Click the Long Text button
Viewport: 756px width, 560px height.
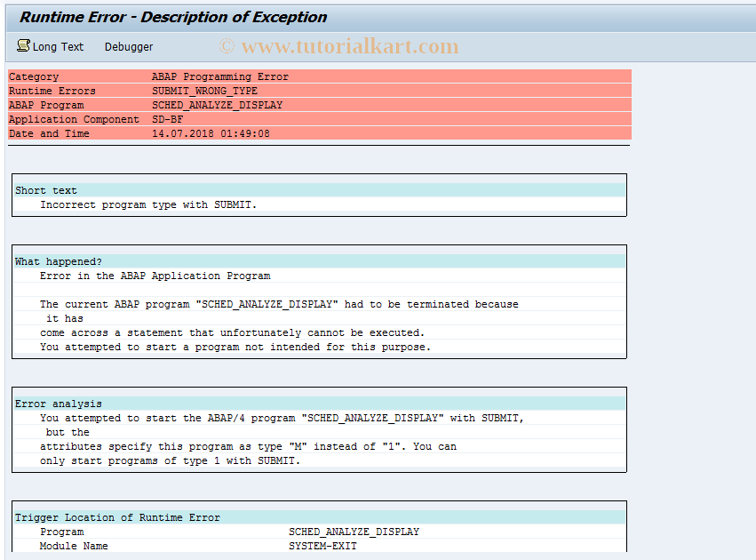[x=57, y=46]
